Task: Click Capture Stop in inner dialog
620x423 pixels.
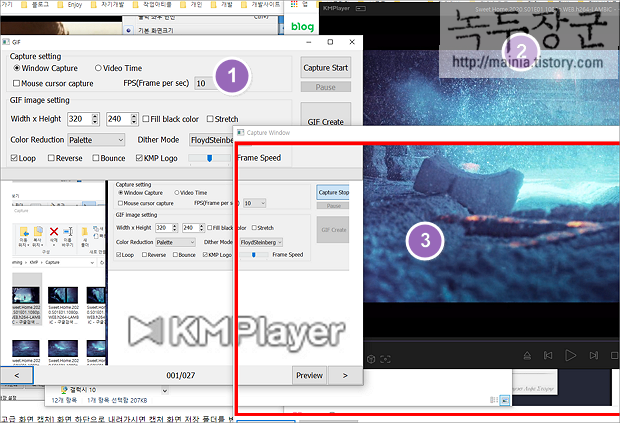Action: pyautogui.click(x=333, y=192)
